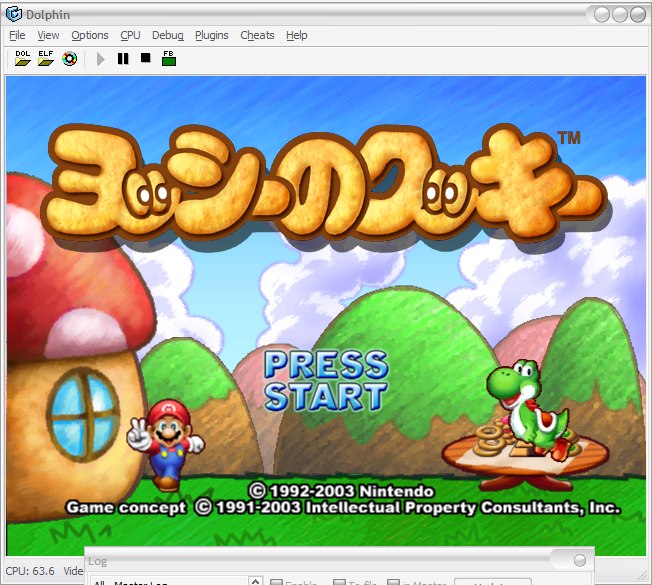This screenshot has height=585, width=652.
Task: Click Mario character in the game view
Action: click(166, 444)
